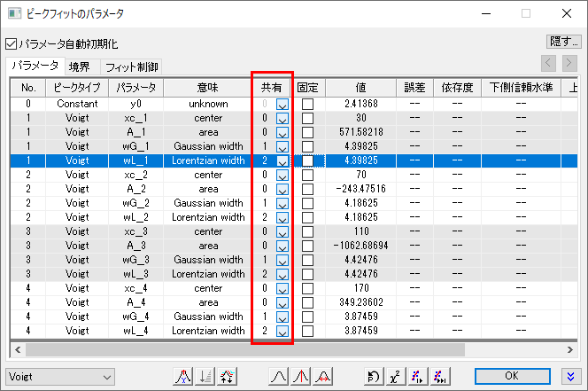This screenshot has width=588, height=391.
Task: Click the 値 column header
Action: point(360,88)
